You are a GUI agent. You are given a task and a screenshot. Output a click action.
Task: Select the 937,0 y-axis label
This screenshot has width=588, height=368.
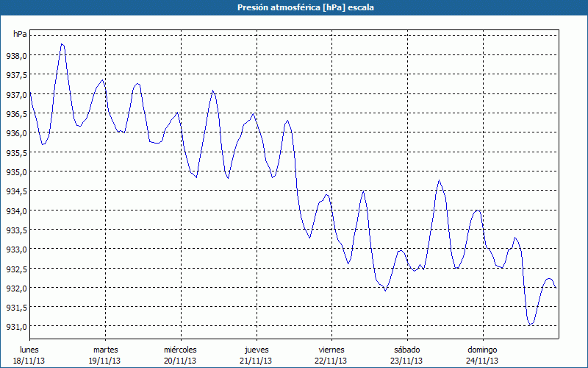pyautogui.click(x=17, y=95)
